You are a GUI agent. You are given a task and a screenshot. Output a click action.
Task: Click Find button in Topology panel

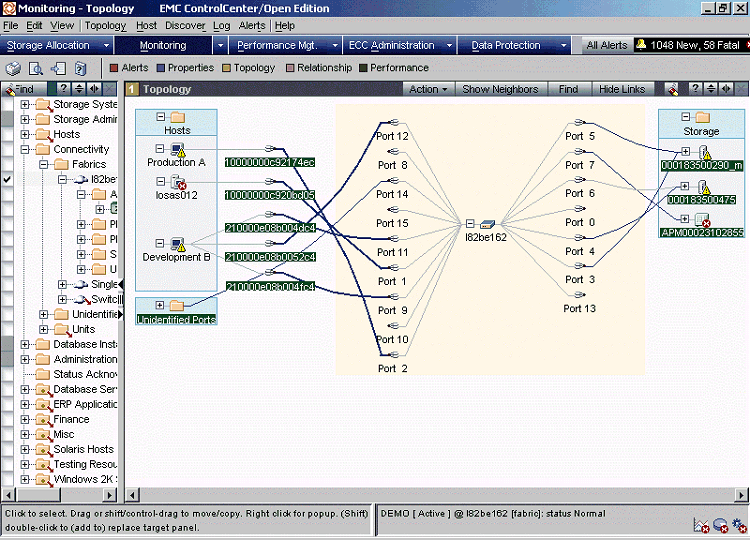tap(568, 89)
